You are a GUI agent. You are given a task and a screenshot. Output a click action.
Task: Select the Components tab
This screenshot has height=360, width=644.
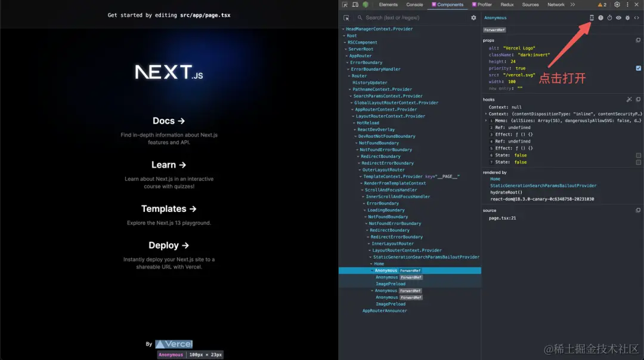(447, 5)
